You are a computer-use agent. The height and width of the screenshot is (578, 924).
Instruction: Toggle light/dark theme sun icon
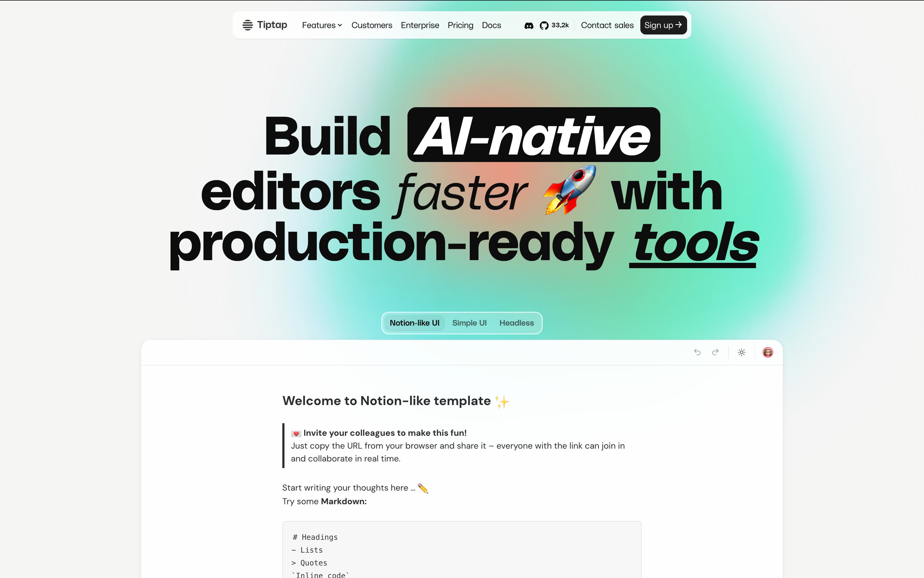pyautogui.click(x=741, y=352)
